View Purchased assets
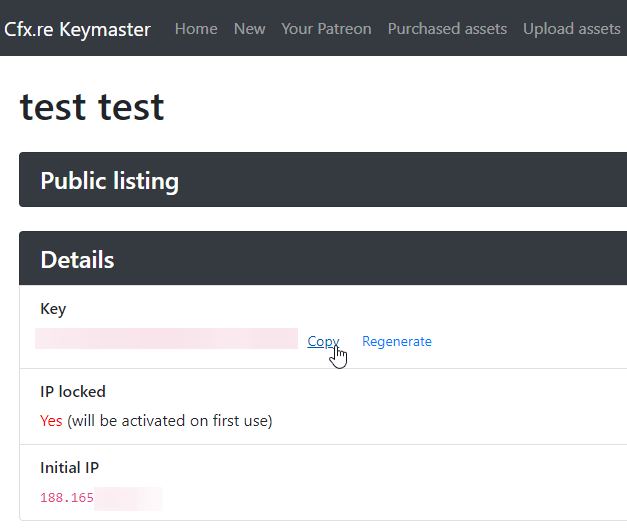Viewport: 627px width, 531px height. (447, 29)
